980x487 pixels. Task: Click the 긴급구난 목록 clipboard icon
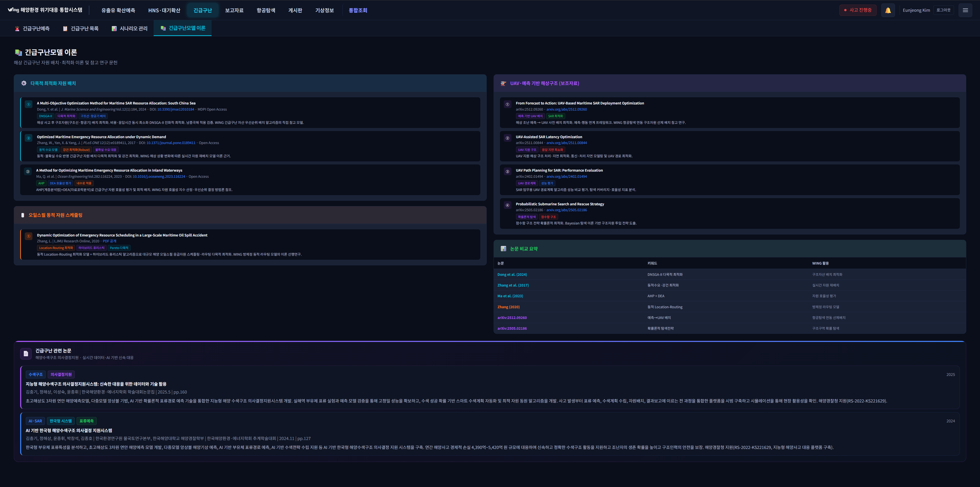pos(65,29)
